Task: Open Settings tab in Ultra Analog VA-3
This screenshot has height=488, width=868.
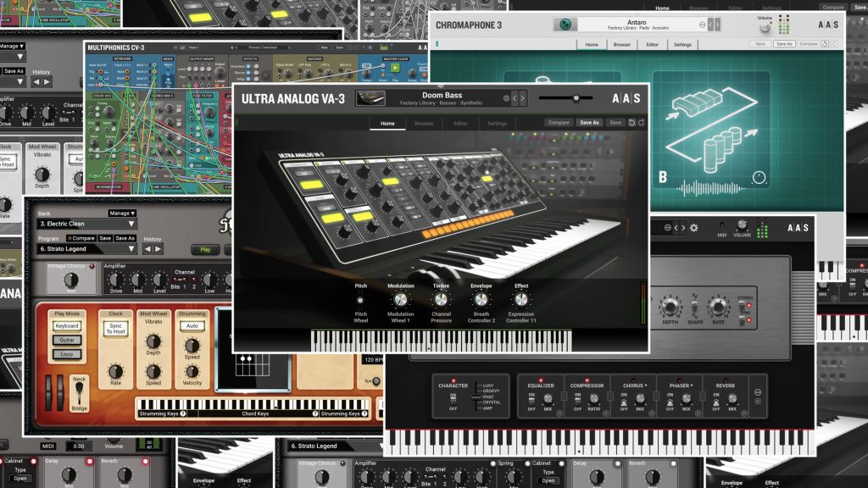Action: 497,124
